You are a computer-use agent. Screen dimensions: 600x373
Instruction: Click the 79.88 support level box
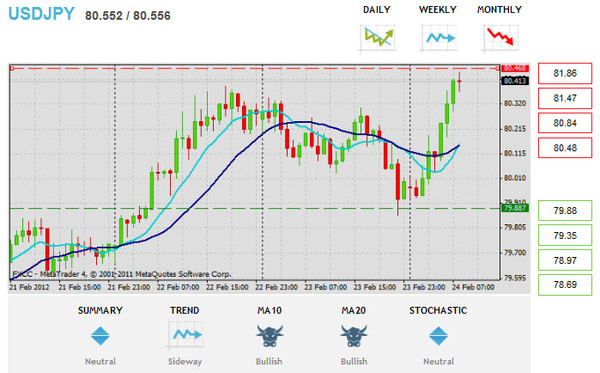point(565,210)
